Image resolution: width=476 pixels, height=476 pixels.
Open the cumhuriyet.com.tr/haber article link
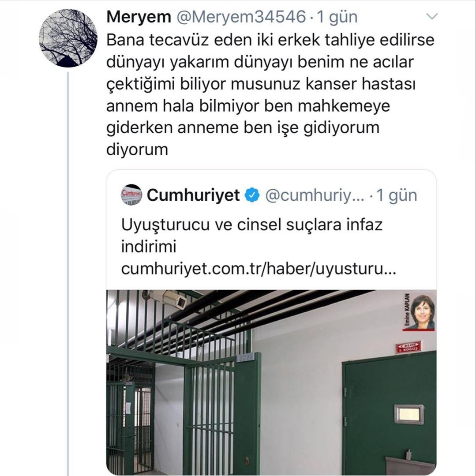(259, 269)
